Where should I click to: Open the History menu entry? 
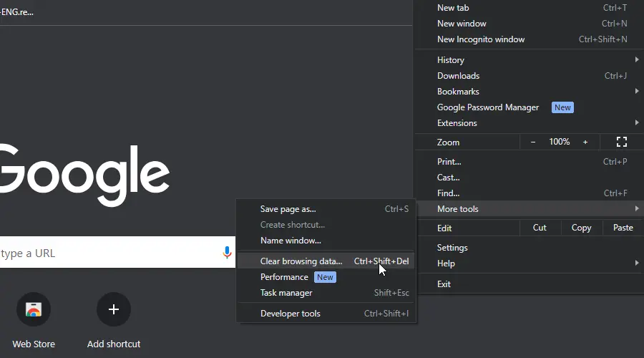click(530, 60)
